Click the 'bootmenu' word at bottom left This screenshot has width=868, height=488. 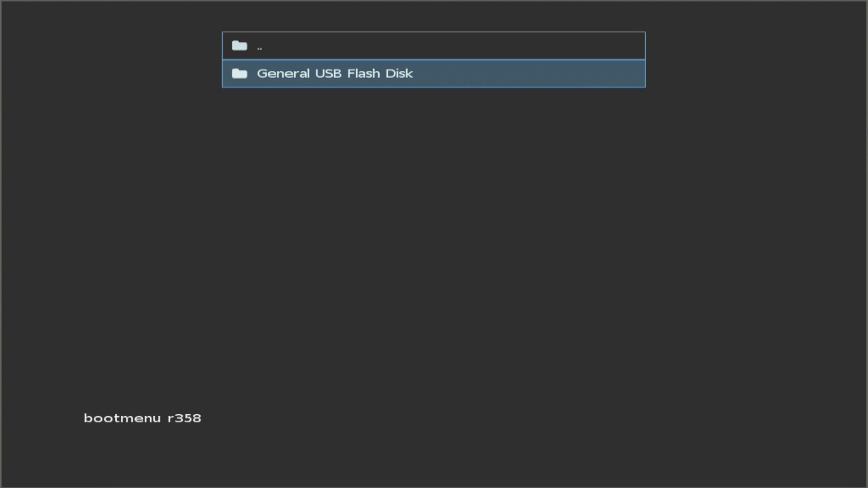[122, 418]
